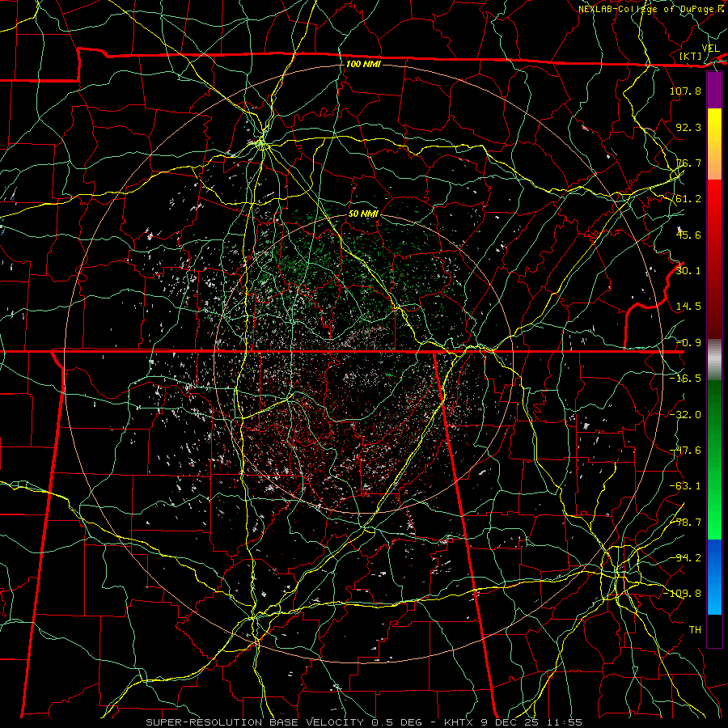Click the TH legend label
728x728 pixels.
coord(695,630)
